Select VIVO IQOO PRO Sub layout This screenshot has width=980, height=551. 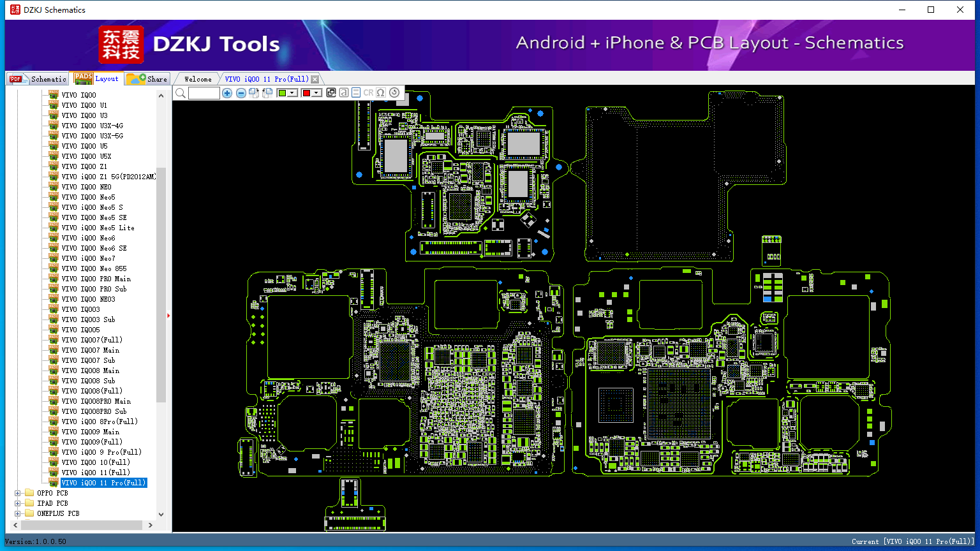click(94, 289)
